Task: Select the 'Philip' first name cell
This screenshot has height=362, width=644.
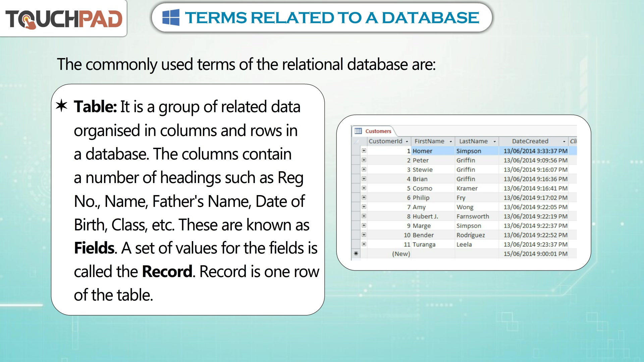Action: click(433, 198)
